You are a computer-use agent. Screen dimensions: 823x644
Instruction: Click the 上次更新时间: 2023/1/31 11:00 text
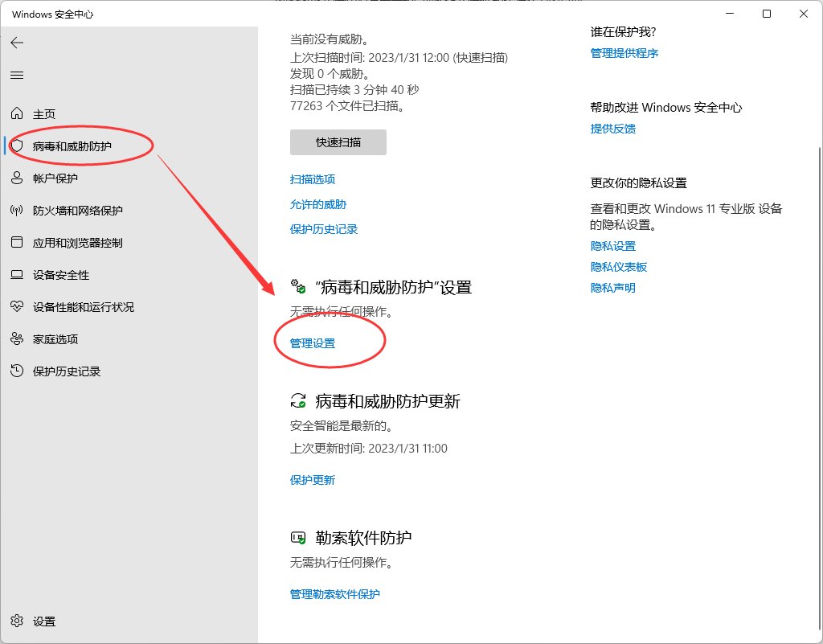click(x=369, y=449)
